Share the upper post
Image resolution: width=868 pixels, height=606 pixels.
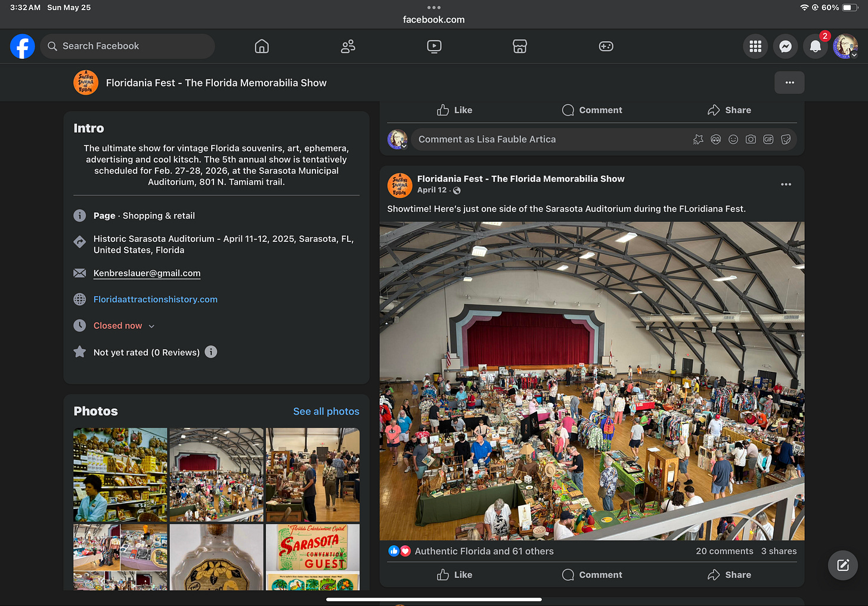coord(729,110)
